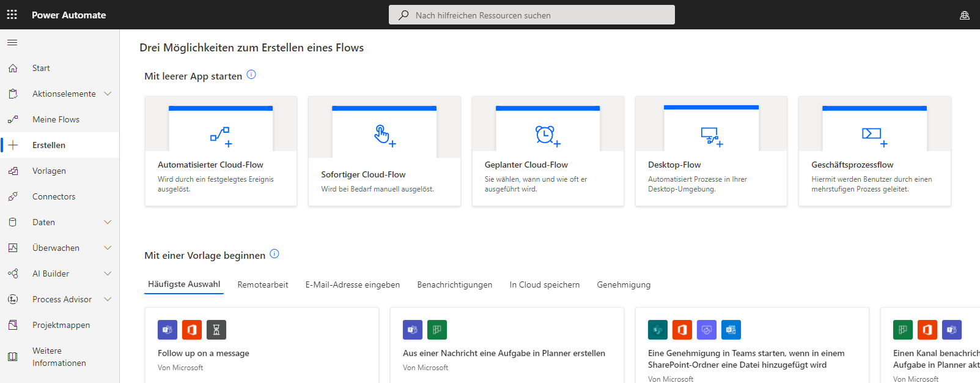980x383 pixels.
Task: Open the app launcher waffle icon
Action: tap(12, 15)
